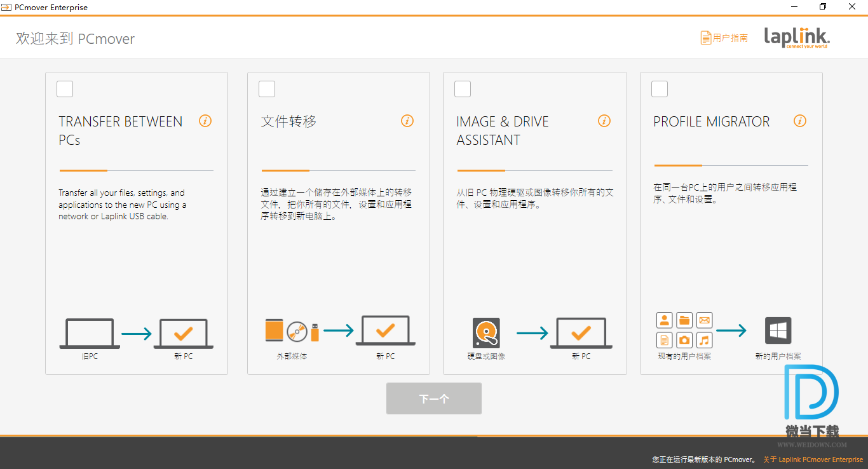Close the PCmover Enterprise window
This screenshot has width=868, height=469.
tap(852, 7)
